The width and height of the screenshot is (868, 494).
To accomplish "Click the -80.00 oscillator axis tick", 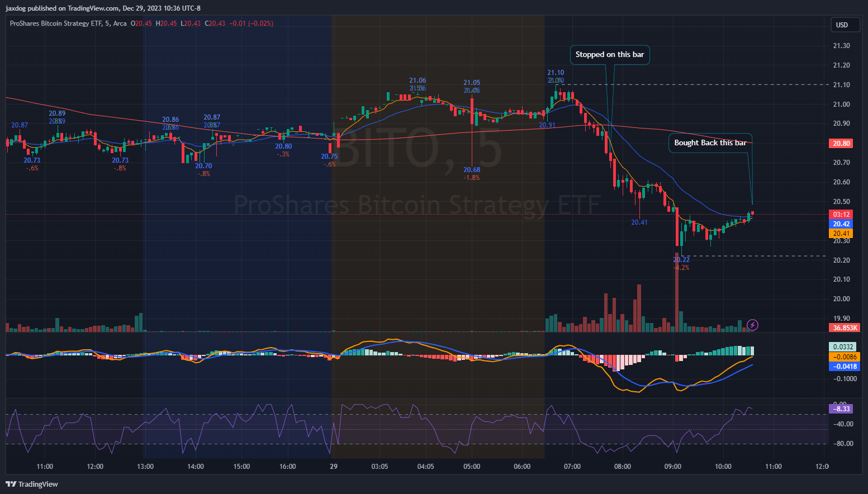I will [843, 444].
